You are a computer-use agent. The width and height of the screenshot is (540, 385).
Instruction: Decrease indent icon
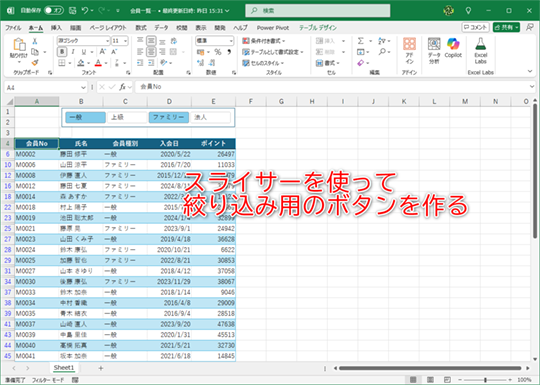[x=140, y=63]
